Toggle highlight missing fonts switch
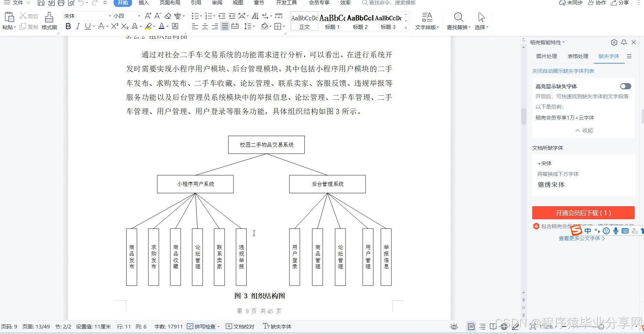This screenshot has height=334, width=644. [625, 86]
